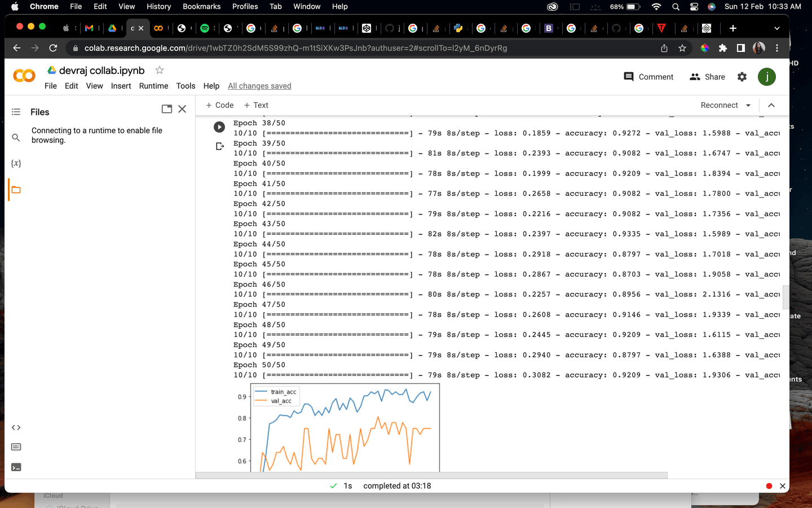Close the Files panel
Screen dimensions: 812x508
point(182,109)
